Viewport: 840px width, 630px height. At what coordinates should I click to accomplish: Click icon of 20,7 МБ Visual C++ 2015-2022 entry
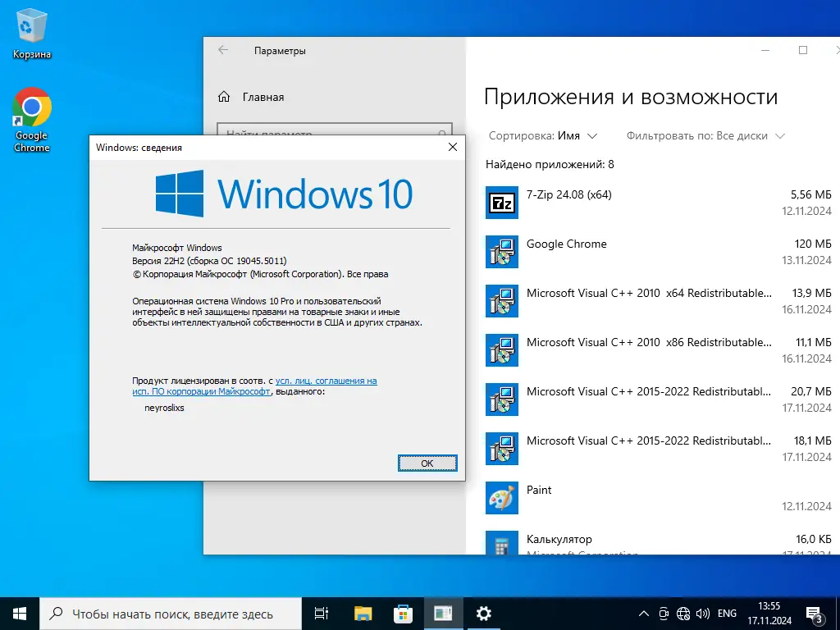click(501, 399)
